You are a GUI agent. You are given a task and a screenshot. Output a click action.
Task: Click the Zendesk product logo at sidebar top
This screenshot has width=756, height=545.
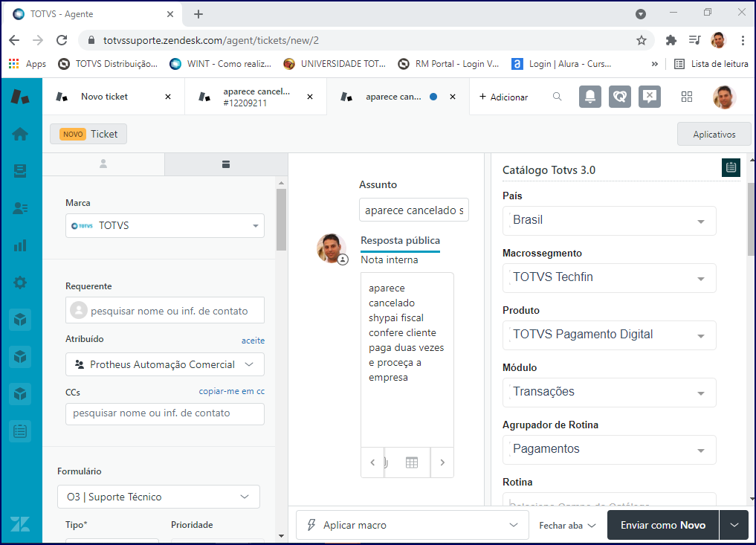click(20, 97)
